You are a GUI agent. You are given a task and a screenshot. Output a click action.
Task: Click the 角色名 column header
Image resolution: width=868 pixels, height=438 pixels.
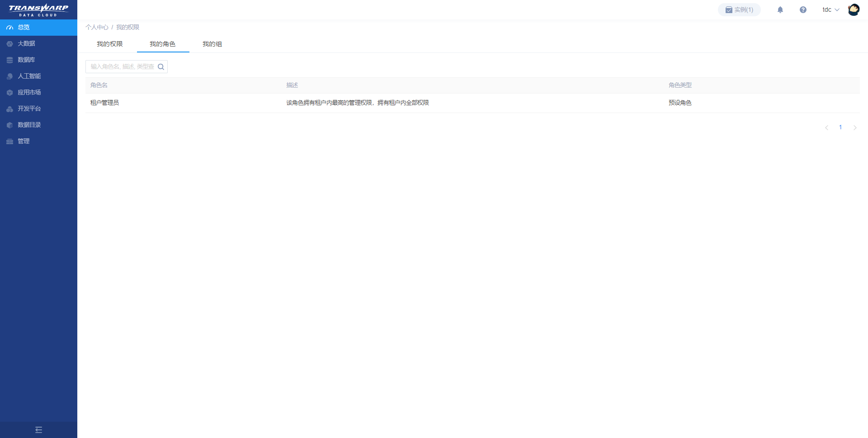point(99,85)
